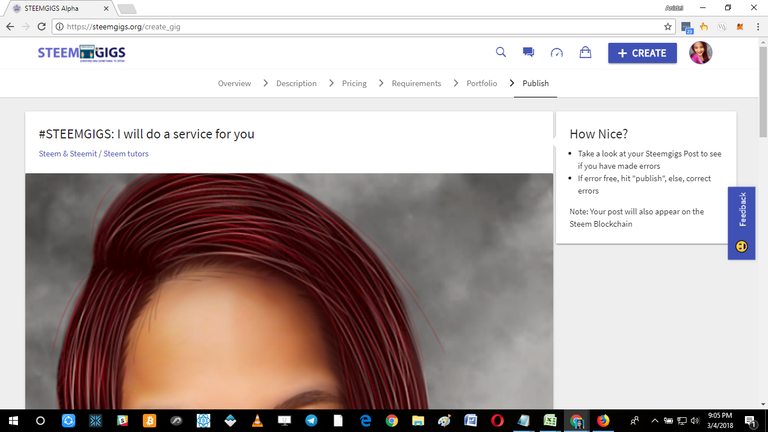Open the volume control in tray
The width and height of the screenshot is (768, 432).
(695, 421)
